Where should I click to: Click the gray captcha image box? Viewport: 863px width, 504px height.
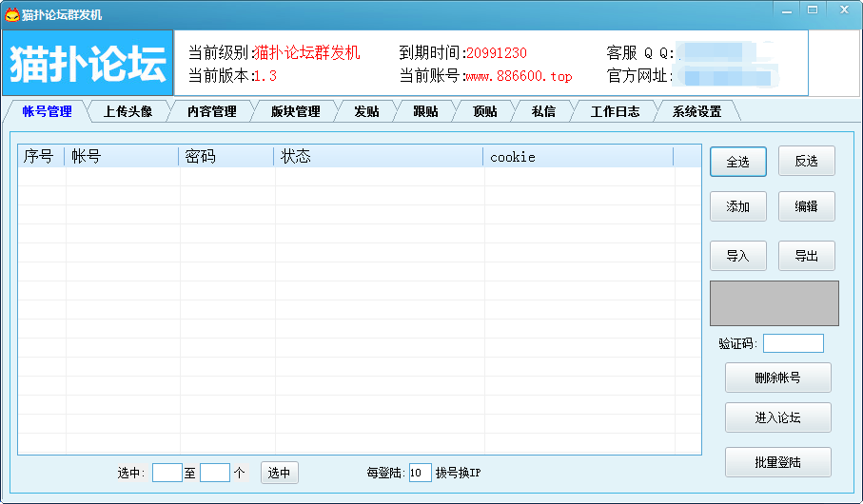click(x=774, y=303)
